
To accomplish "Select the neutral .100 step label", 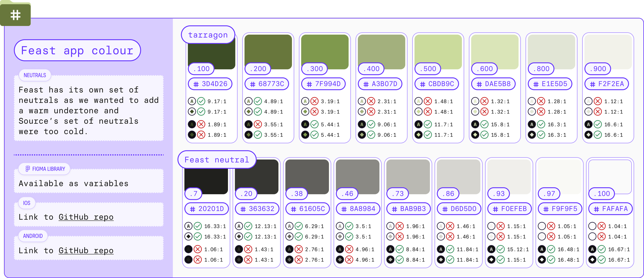I will [602, 194].
